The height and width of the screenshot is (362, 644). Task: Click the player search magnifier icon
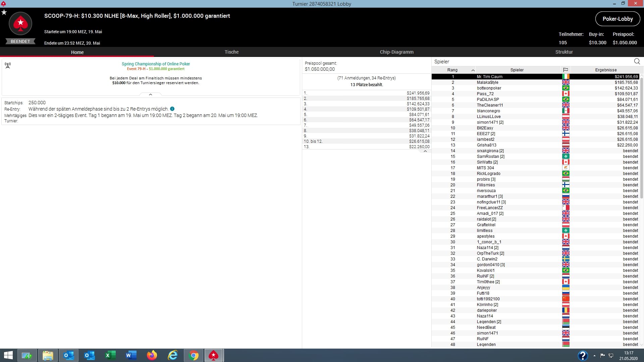coord(637,61)
